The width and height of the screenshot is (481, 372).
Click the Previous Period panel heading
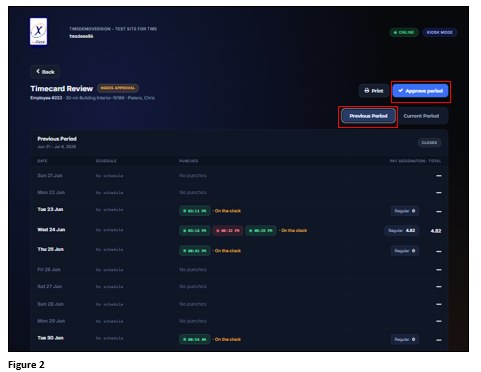tap(57, 139)
